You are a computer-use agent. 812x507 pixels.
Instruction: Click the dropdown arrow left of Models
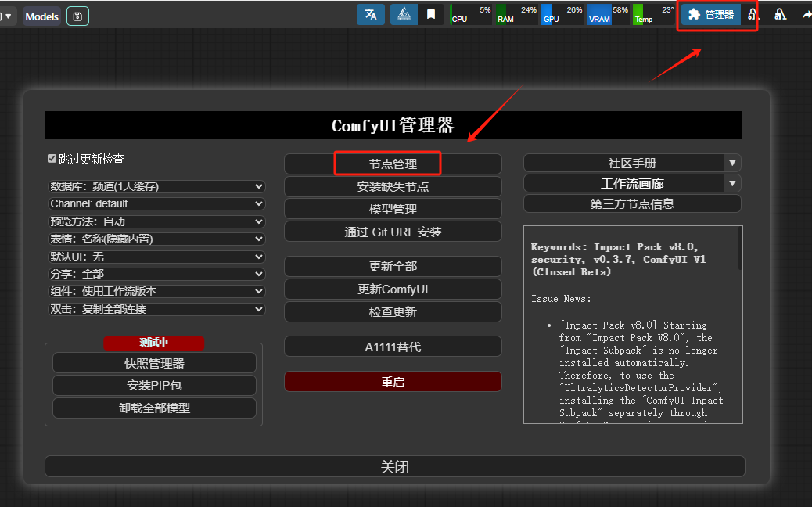[x=8, y=16]
